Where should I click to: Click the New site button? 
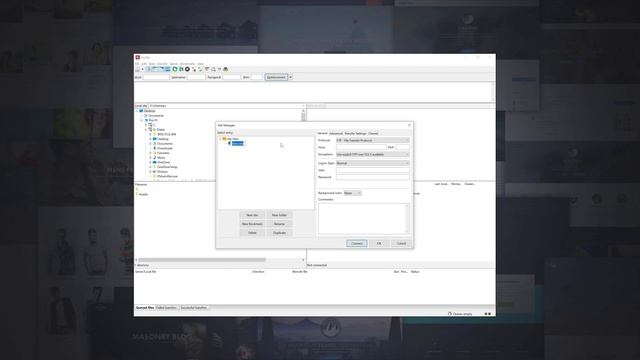[252, 215]
